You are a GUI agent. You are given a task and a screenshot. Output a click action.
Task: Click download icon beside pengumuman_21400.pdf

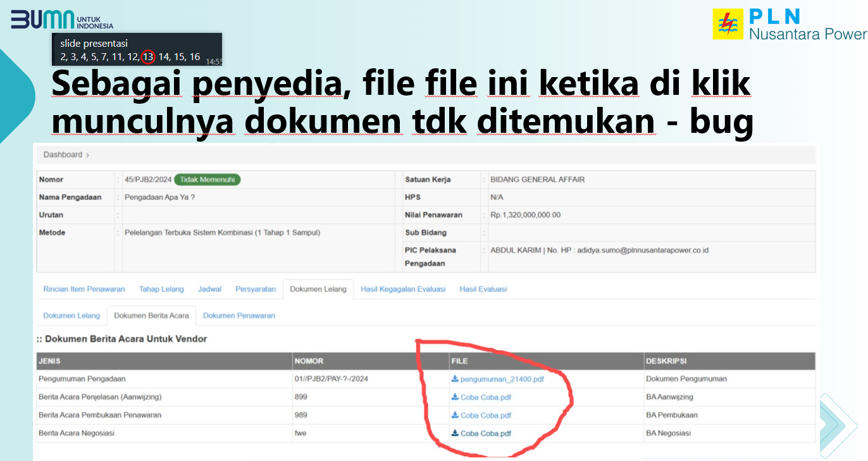coord(455,379)
